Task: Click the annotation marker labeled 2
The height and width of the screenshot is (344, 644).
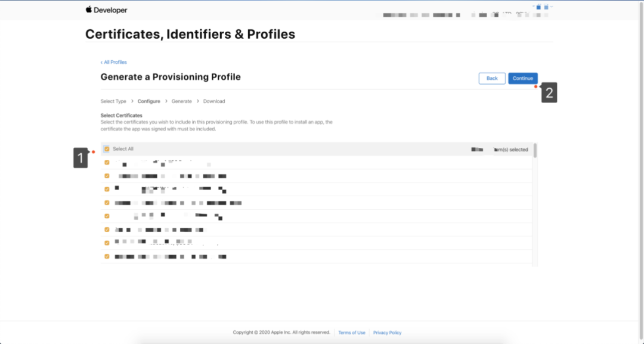Action: coord(549,94)
